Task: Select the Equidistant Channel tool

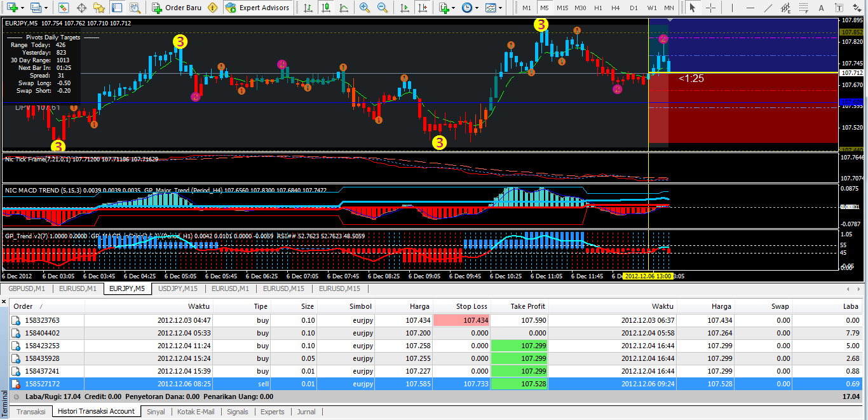Action: pyautogui.click(x=785, y=8)
